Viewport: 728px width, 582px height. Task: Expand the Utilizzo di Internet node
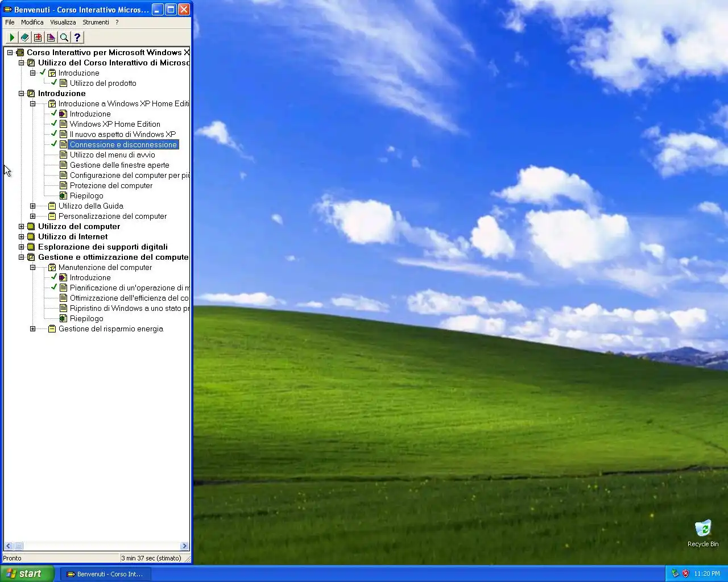21,236
